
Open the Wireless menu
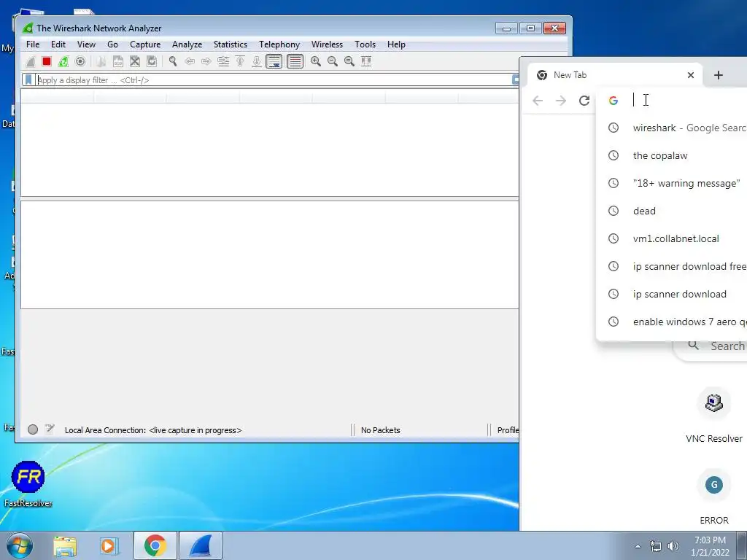[327, 44]
